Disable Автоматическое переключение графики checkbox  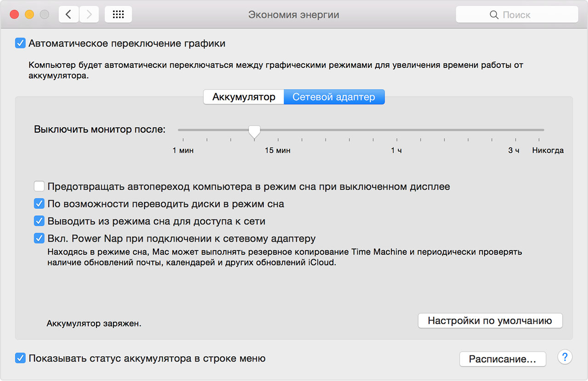(x=20, y=44)
